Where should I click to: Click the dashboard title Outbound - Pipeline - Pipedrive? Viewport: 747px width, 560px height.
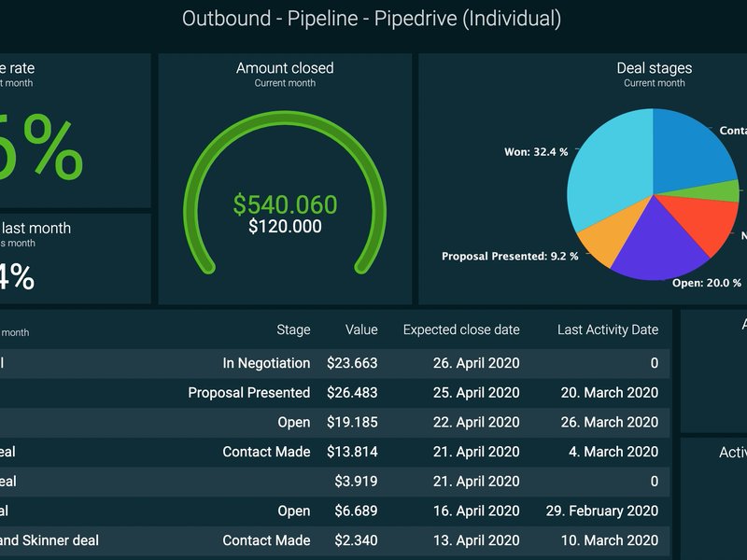(371, 19)
